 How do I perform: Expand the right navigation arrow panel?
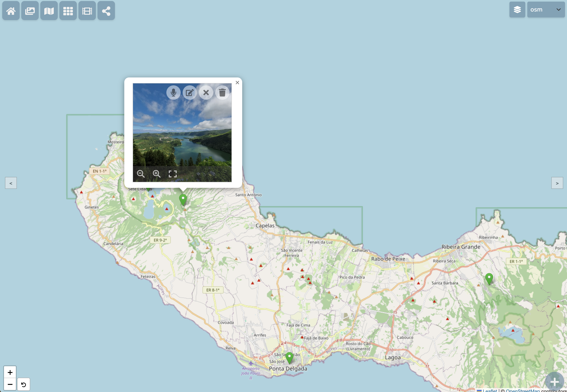click(557, 183)
